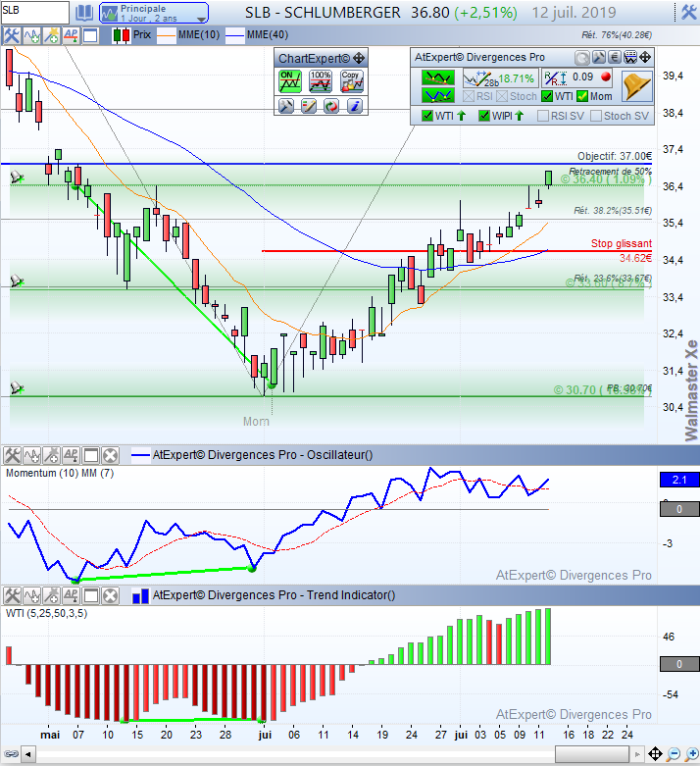Maximize the Trend Indicator panel
700x766 pixels.
pos(91,595)
